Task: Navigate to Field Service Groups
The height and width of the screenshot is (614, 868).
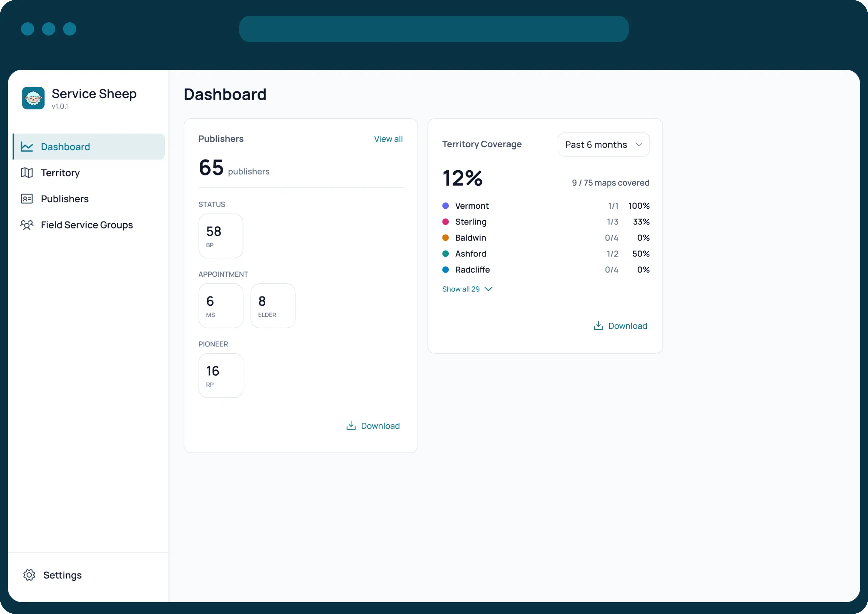Action: 89,225
